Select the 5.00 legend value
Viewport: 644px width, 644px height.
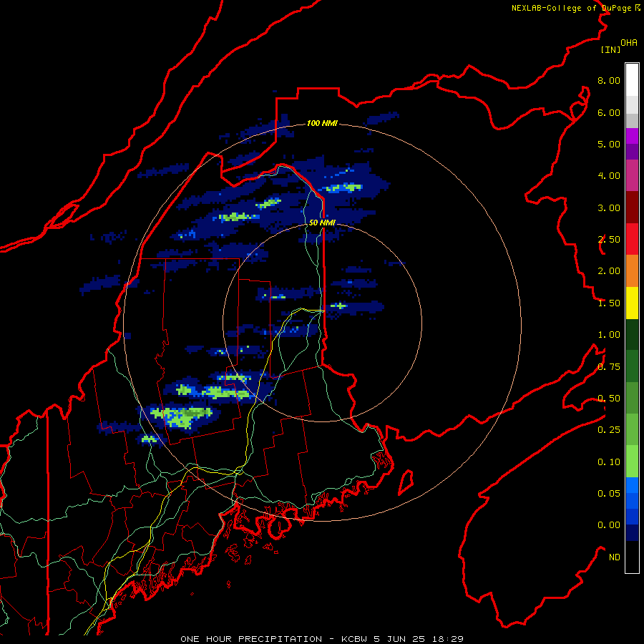pyautogui.click(x=609, y=144)
